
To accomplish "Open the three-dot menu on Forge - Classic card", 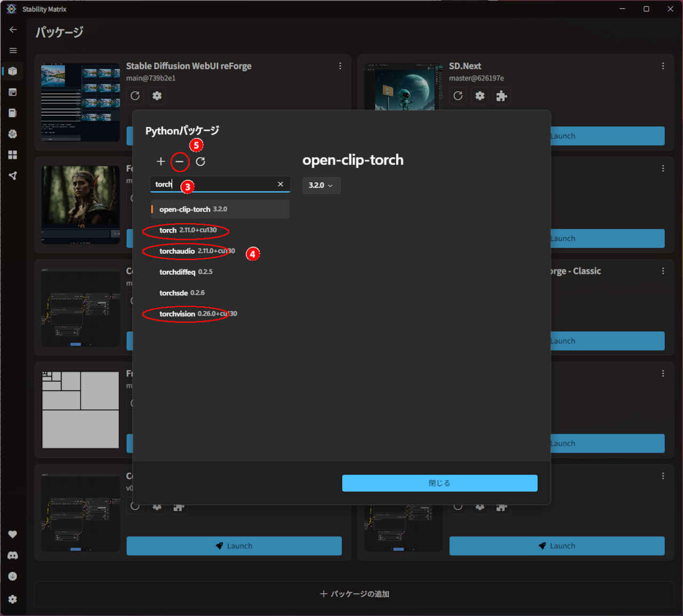I will 663,271.
